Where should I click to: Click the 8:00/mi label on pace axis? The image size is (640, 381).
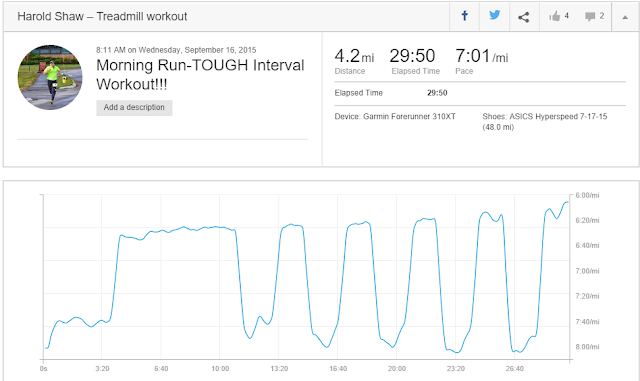587,347
